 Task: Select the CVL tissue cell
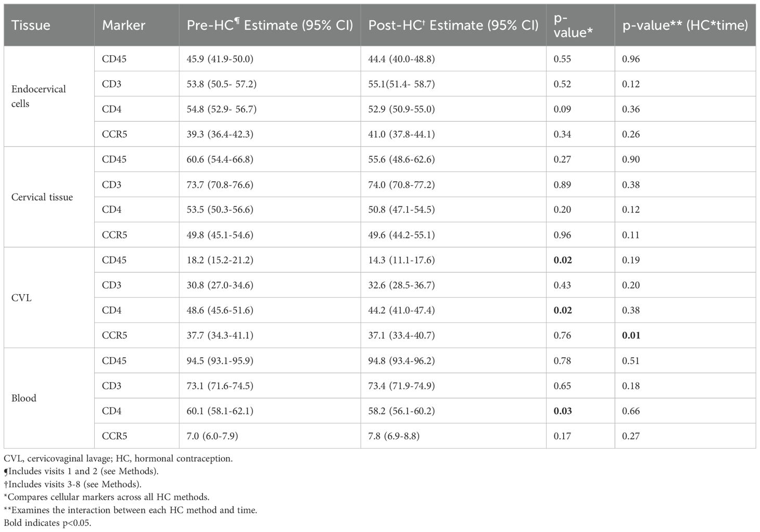pos(21,298)
